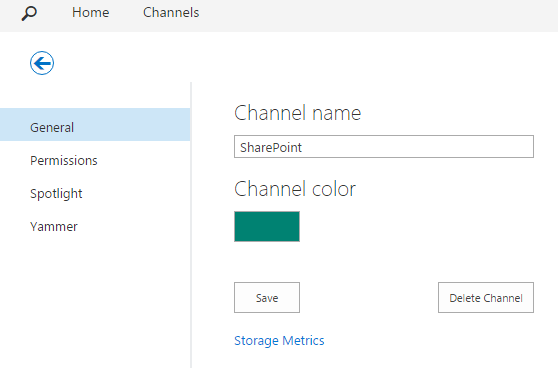
Task: Click the Channel name heading
Action: 298,113
